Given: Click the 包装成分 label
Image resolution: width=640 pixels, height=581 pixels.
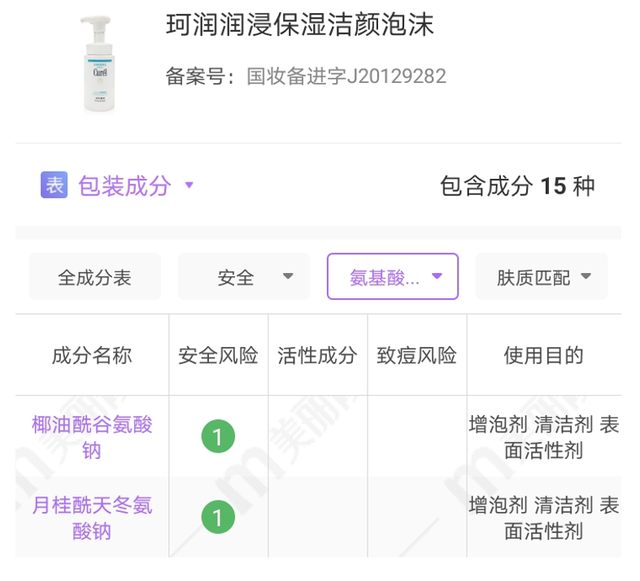Looking at the screenshot, I should (124, 185).
